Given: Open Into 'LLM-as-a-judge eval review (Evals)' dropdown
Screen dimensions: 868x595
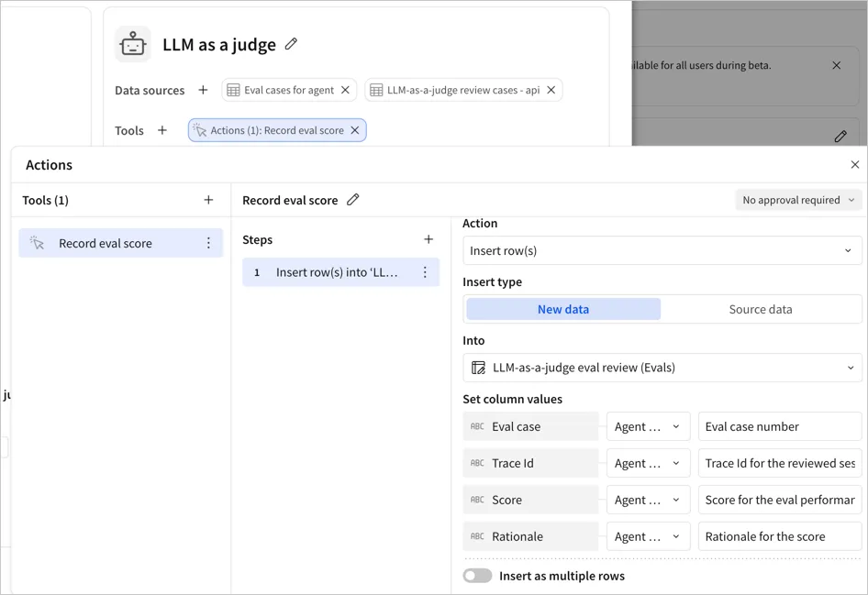Looking at the screenshot, I should pos(662,367).
